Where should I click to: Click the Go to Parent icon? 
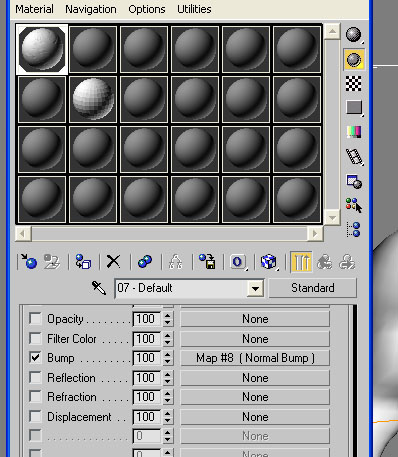coord(324,262)
